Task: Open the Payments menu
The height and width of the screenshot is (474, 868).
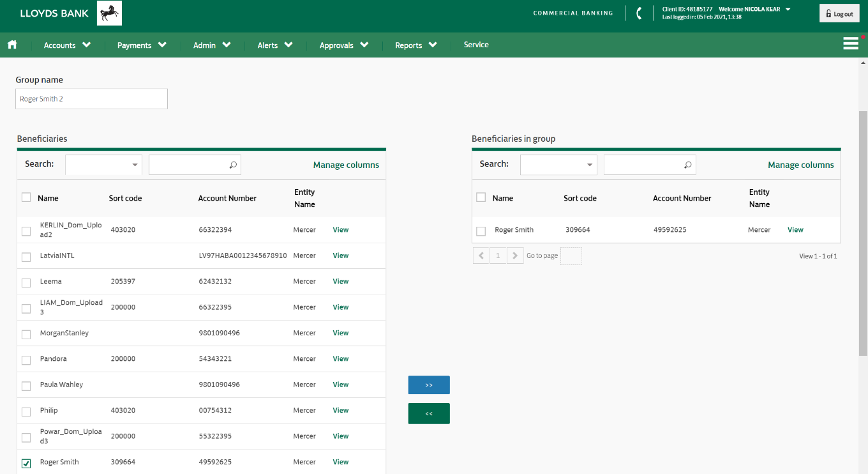Action: 142,45
